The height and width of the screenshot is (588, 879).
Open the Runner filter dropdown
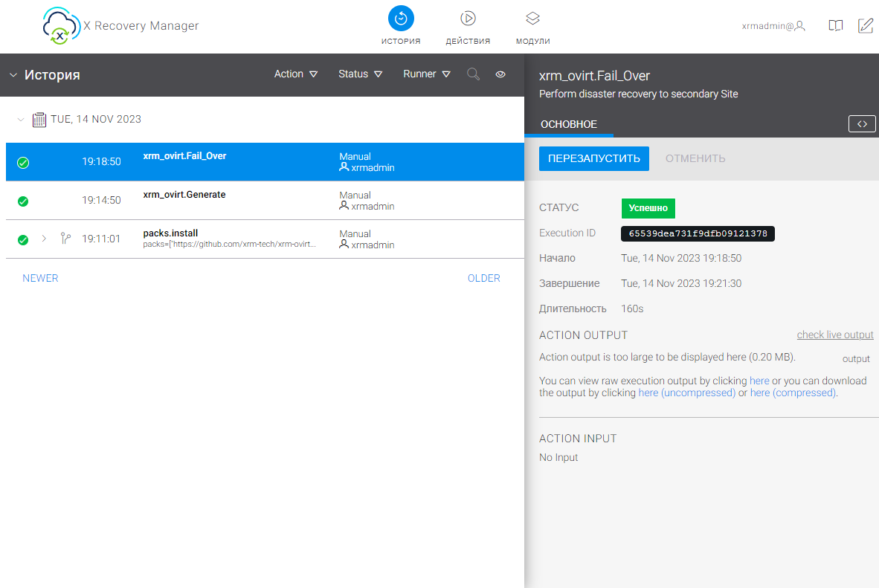tap(427, 74)
